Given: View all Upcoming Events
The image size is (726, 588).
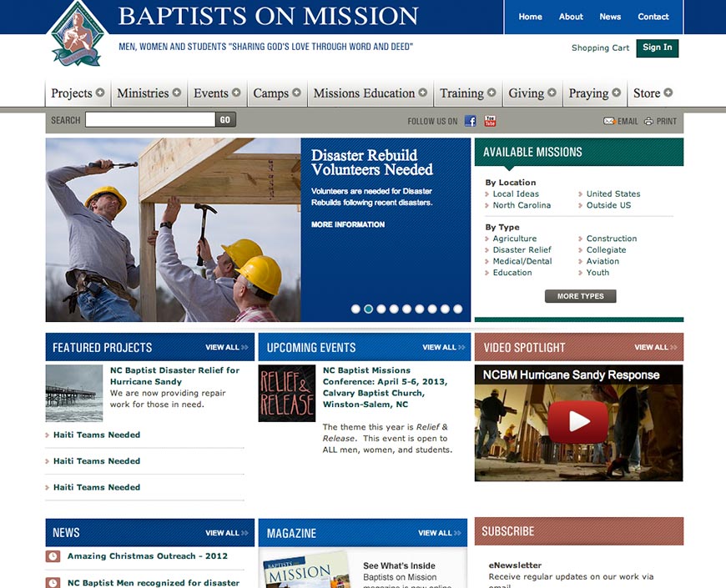Looking at the screenshot, I should point(443,347).
